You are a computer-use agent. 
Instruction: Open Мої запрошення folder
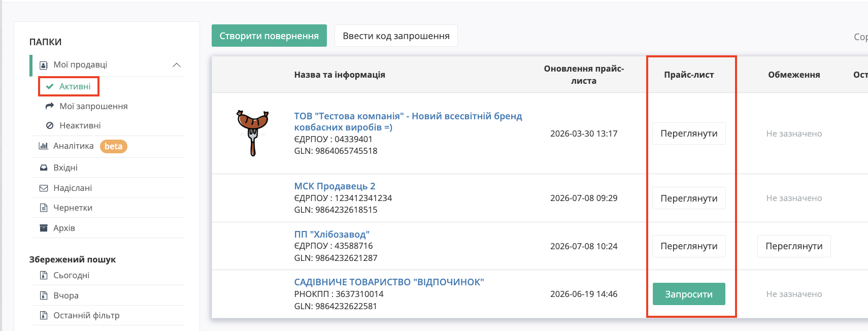point(93,106)
